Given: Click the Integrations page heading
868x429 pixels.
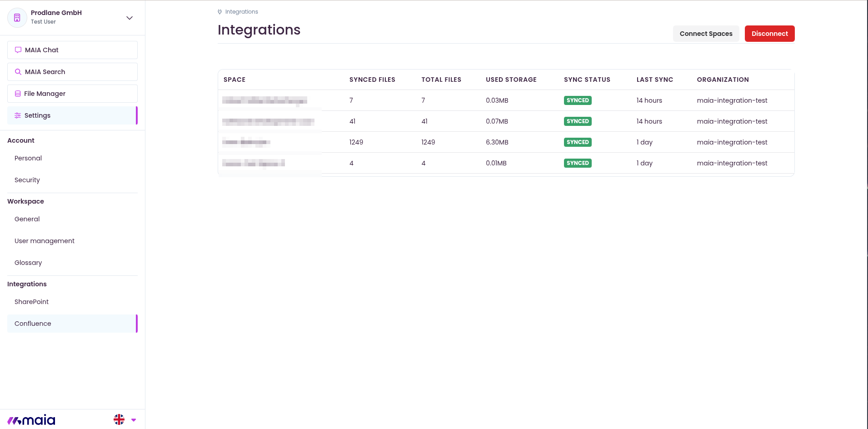Looking at the screenshot, I should (x=259, y=30).
